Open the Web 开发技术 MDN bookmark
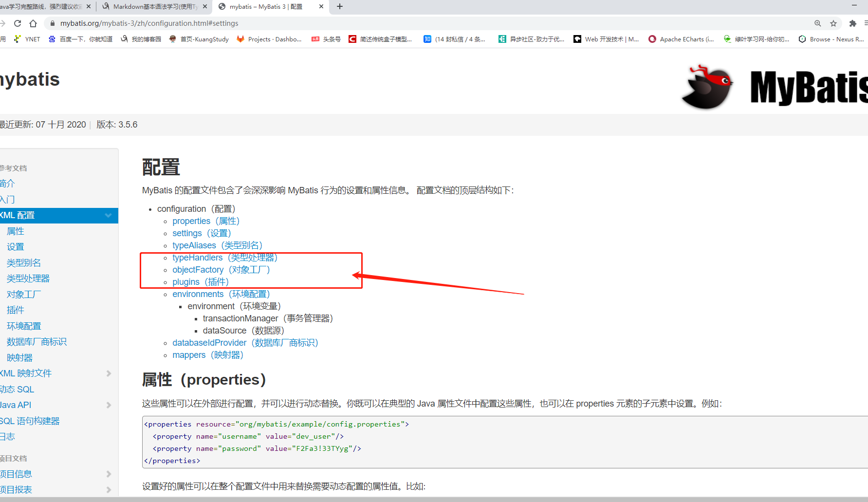This screenshot has width=868, height=502. coord(606,39)
